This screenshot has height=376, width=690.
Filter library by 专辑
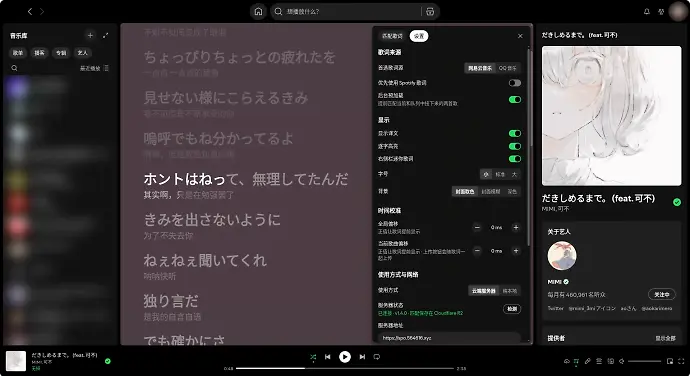click(x=61, y=53)
